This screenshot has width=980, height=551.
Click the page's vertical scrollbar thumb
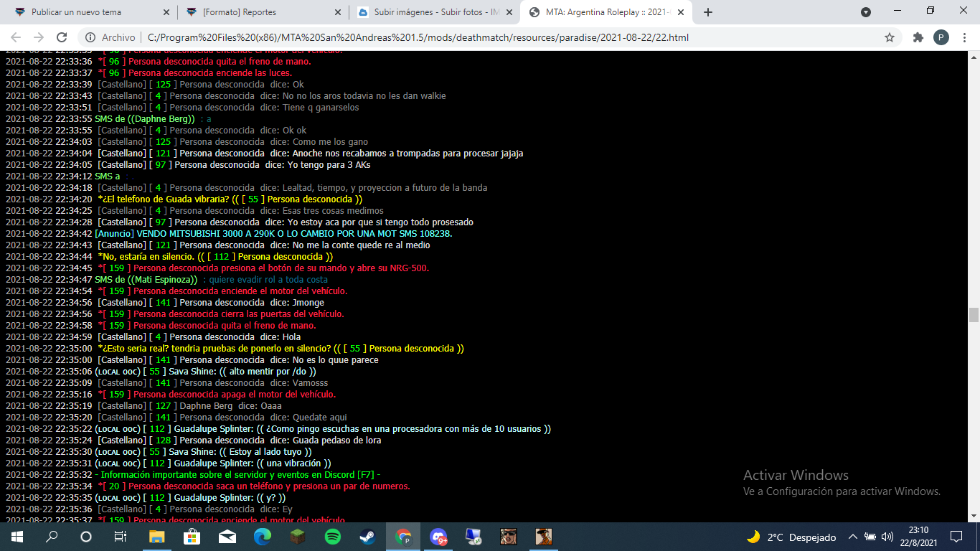[x=974, y=315]
